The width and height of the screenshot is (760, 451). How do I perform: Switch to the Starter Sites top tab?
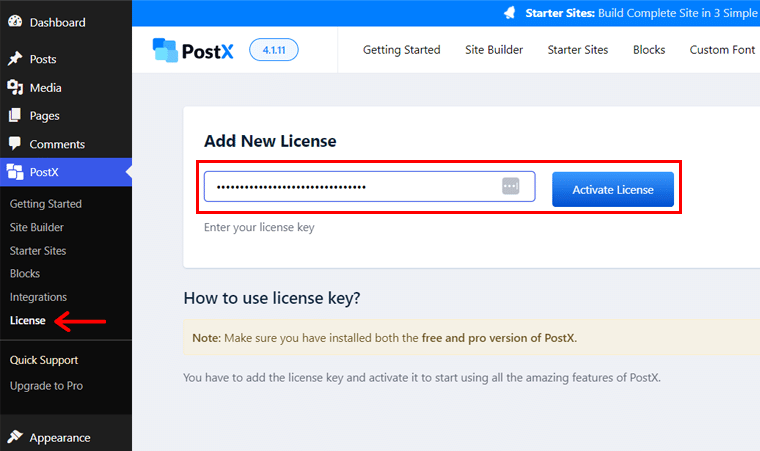[x=578, y=50]
